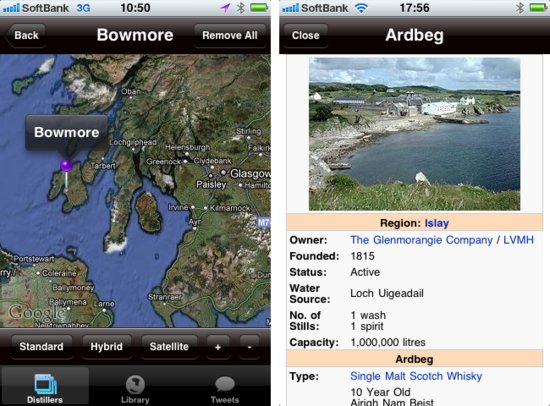The image size is (550, 406).
Task: Zoom out with the minus button
Action: [249, 347]
